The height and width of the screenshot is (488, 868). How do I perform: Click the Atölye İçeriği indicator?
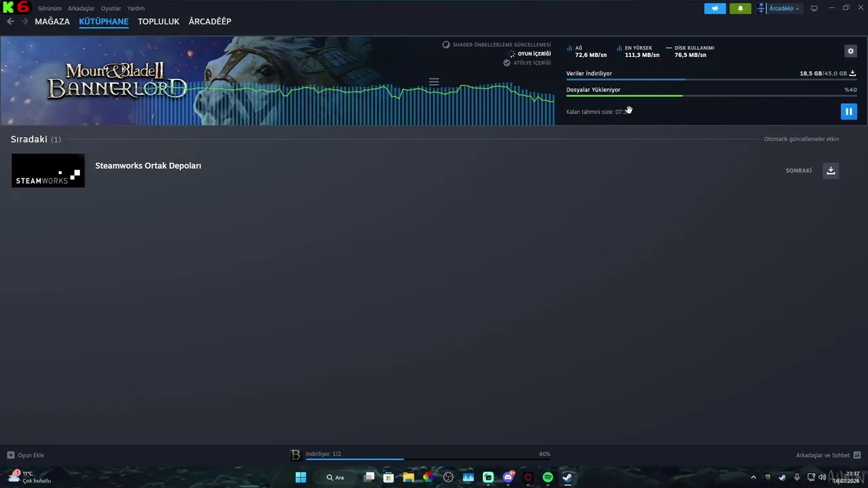coord(526,62)
